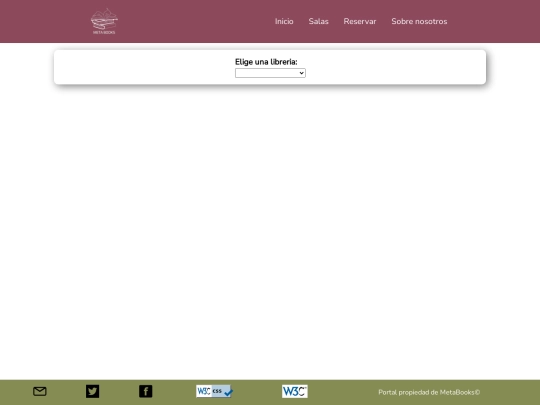Go to the Inicio page
Viewport: 540px width, 405px height.
(284, 21)
